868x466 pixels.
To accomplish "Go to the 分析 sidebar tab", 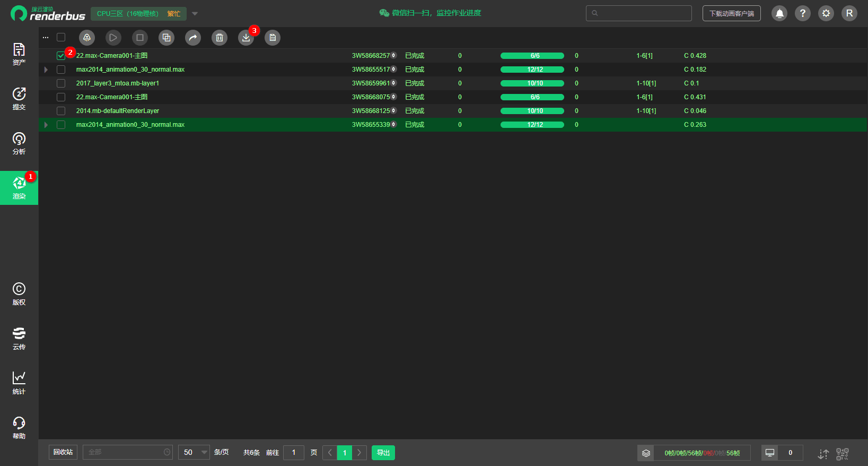I will 19,143.
